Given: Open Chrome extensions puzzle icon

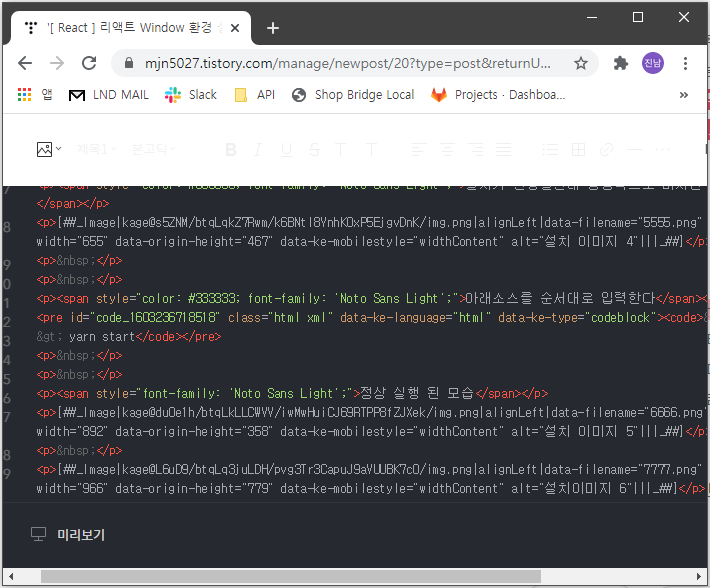Looking at the screenshot, I should click(621, 63).
